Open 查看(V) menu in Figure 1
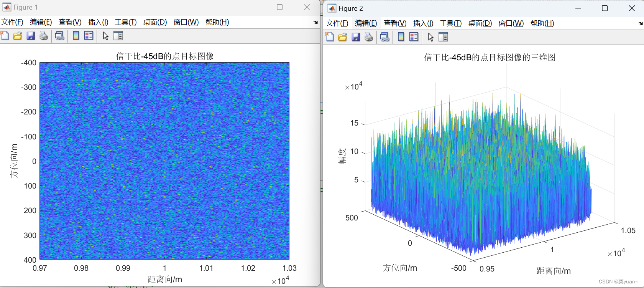This screenshot has height=288, width=644. coord(70,22)
